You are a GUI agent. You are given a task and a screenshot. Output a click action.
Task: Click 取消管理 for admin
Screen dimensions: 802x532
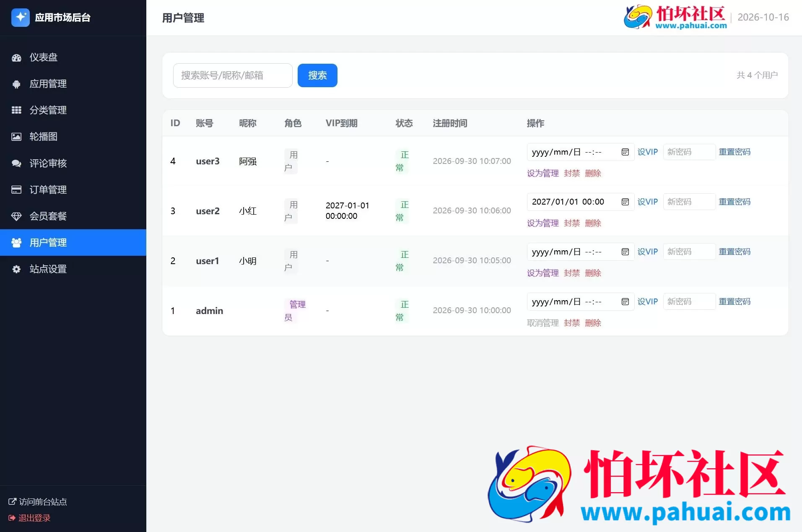543,323
